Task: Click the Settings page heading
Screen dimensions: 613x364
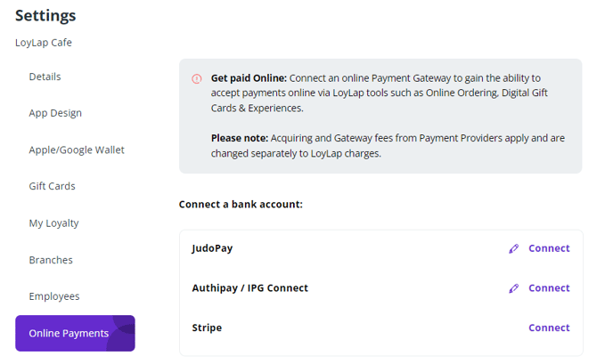Action: click(45, 15)
